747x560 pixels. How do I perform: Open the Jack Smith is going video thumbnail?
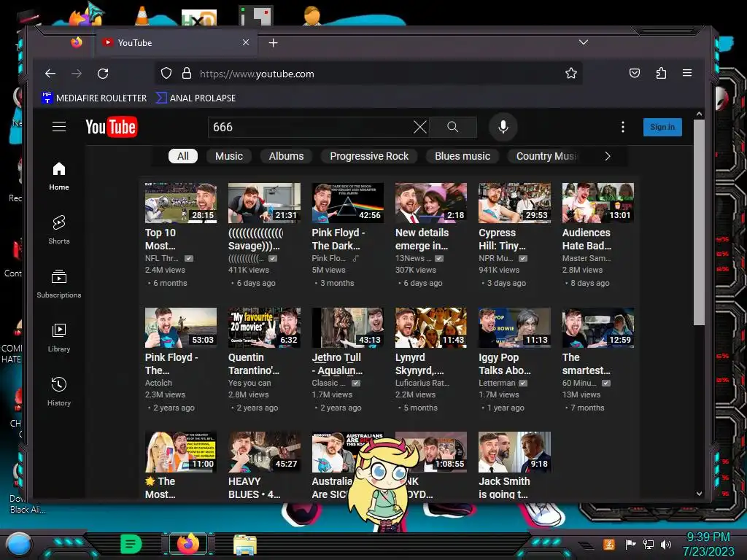coord(514,452)
